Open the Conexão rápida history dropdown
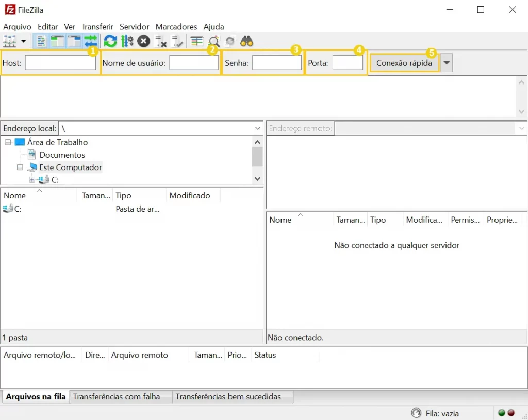 point(447,63)
